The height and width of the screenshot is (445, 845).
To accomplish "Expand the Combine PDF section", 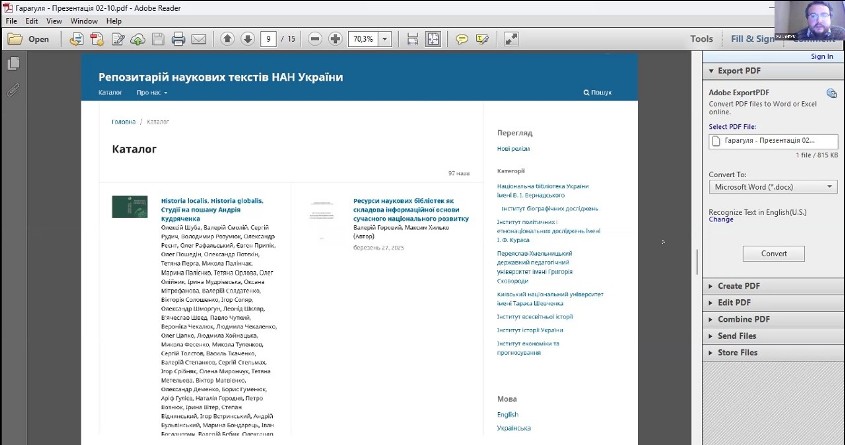I will tap(743, 319).
